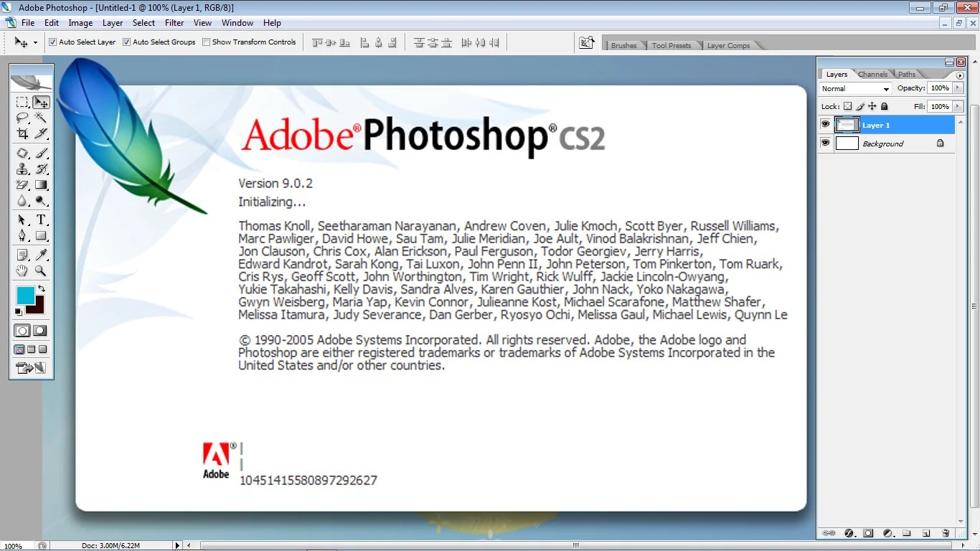Select the Rectangular Marquee tool
The image size is (980, 551).
point(22,103)
